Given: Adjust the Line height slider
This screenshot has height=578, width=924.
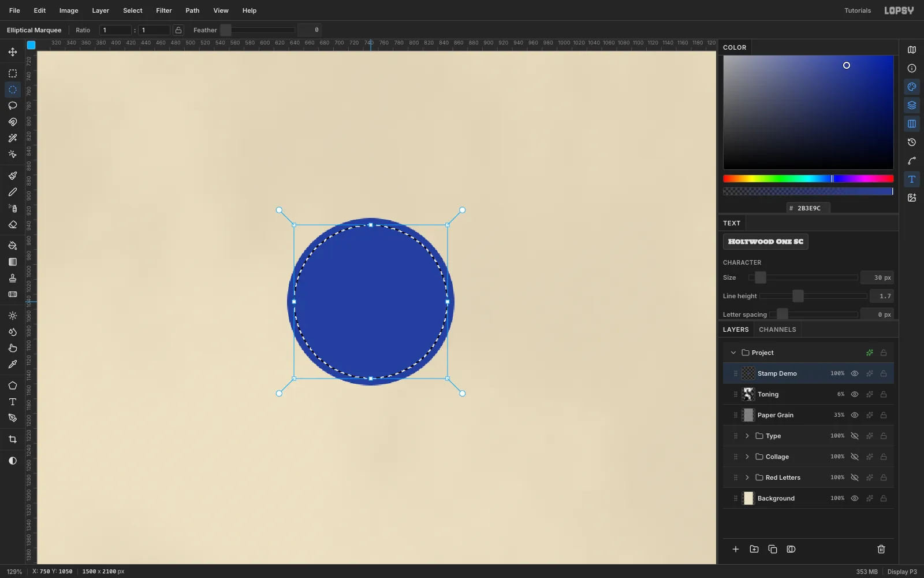Looking at the screenshot, I should click(813, 296).
